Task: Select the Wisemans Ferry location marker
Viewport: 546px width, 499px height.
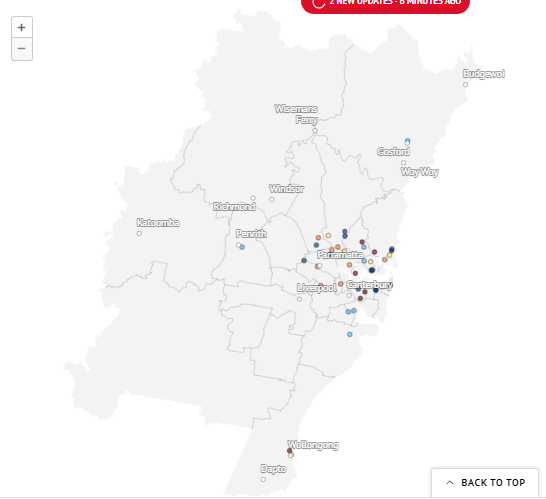Action: pos(315,131)
